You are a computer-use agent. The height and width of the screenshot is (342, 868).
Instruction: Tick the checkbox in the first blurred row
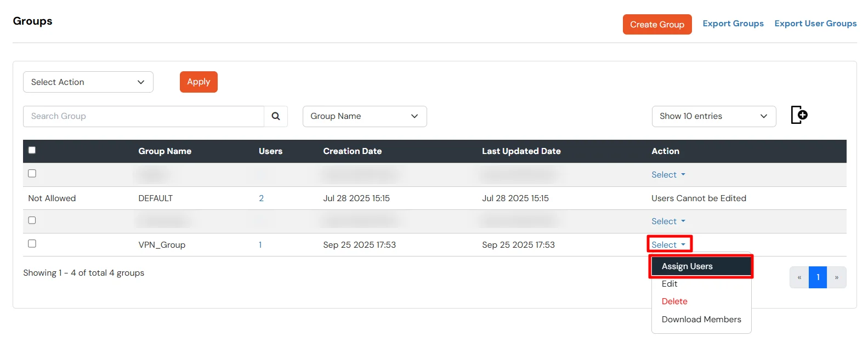click(32, 173)
